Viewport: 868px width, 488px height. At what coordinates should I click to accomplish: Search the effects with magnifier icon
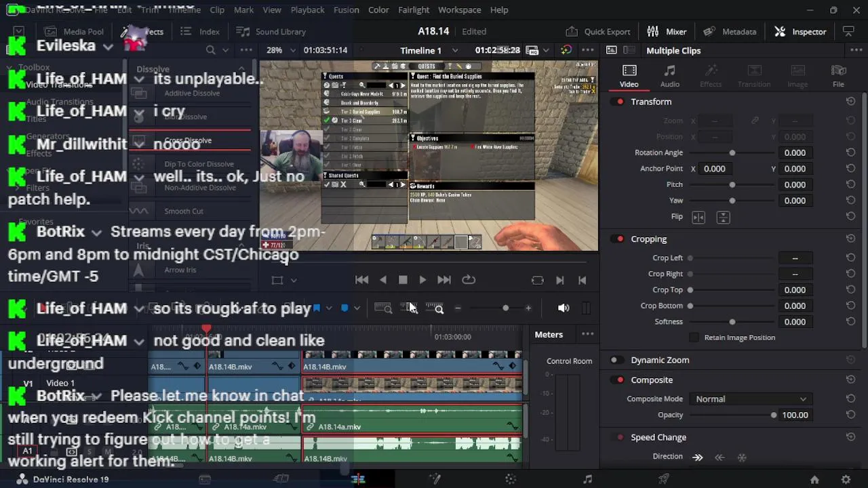coord(211,50)
